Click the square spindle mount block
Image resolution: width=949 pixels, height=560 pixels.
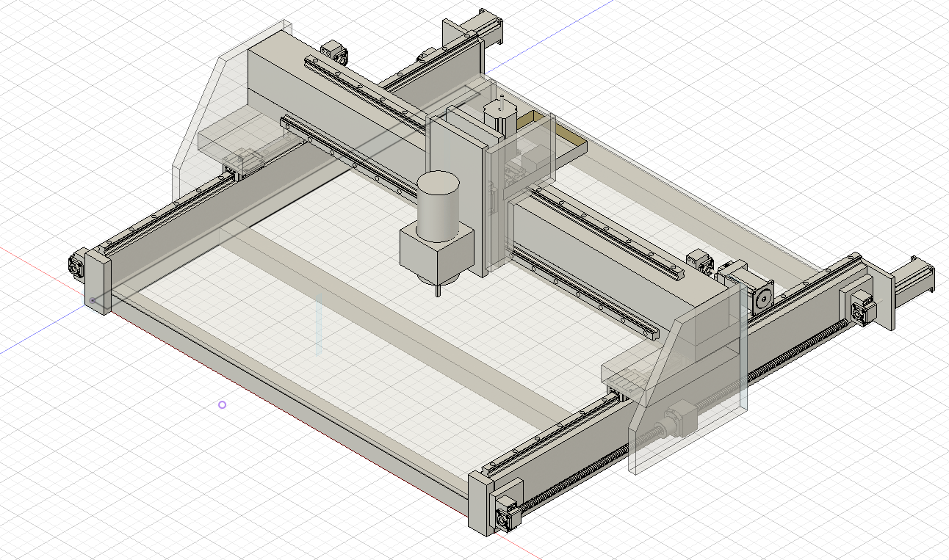435,254
